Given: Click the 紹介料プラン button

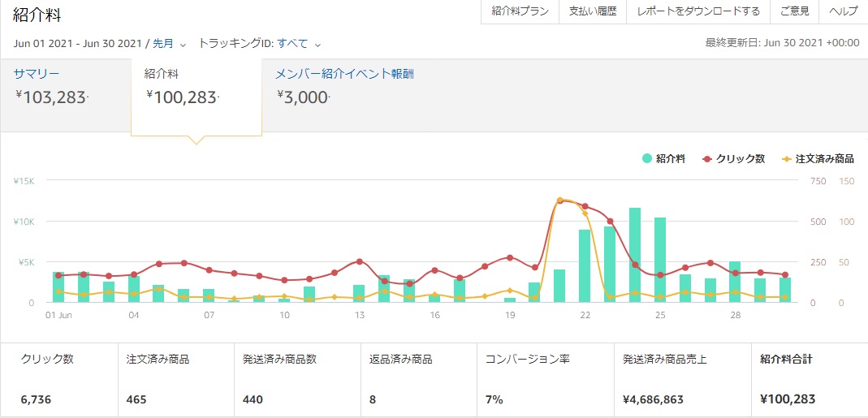Looking at the screenshot, I should pyautogui.click(x=520, y=11).
